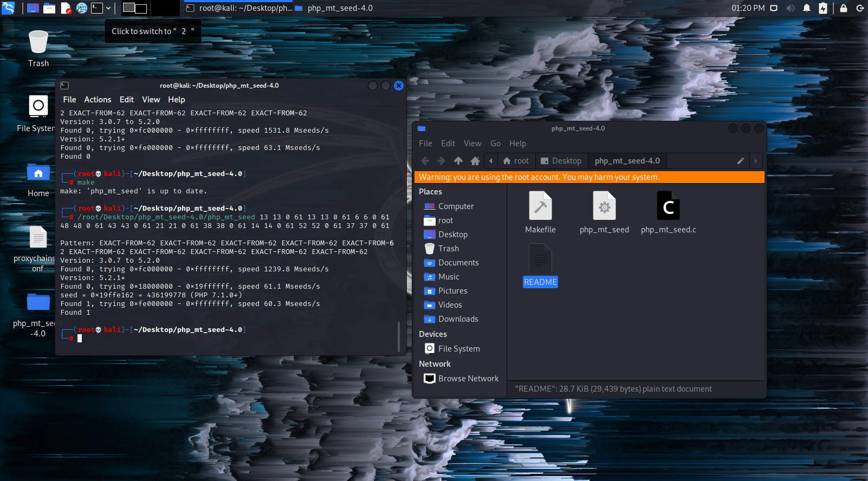The width and height of the screenshot is (868, 481).
Task: Open the Kali applications menu
Action: coord(8,8)
